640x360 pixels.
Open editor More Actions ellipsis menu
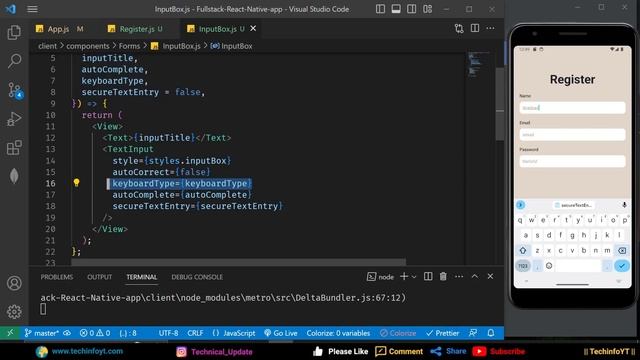coord(490,28)
